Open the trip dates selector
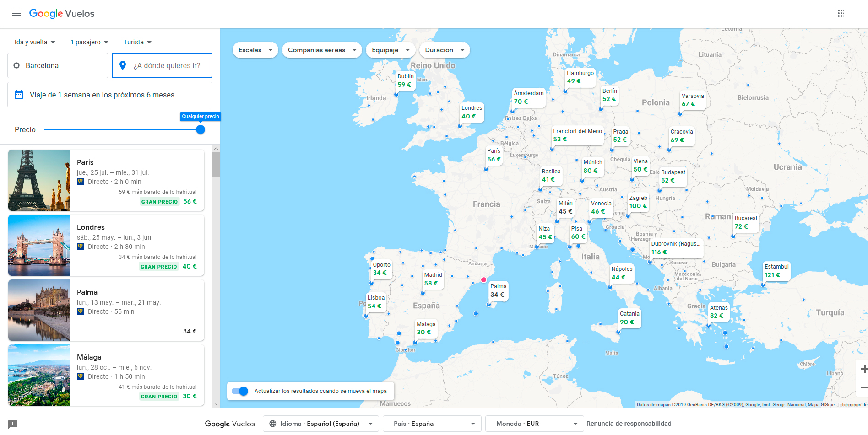 [110, 95]
